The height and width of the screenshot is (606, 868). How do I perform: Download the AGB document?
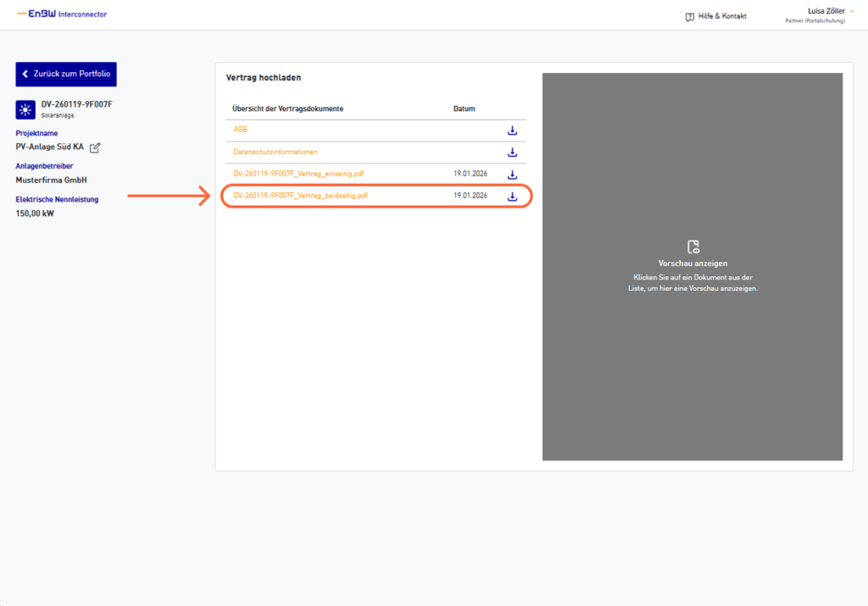512,131
